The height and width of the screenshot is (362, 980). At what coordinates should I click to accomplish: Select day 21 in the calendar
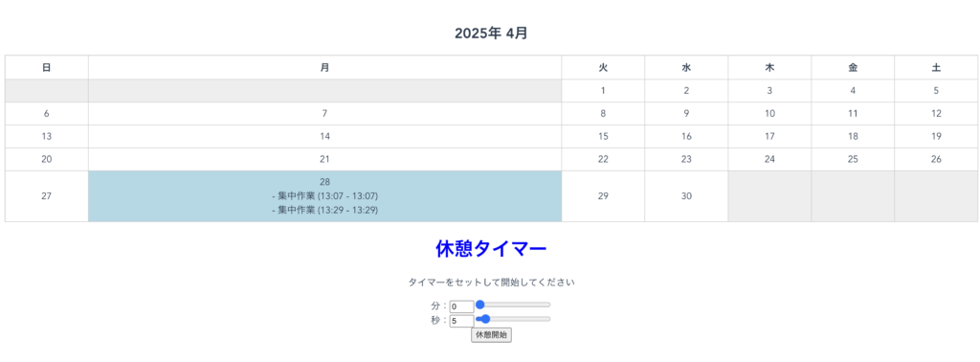325,159
